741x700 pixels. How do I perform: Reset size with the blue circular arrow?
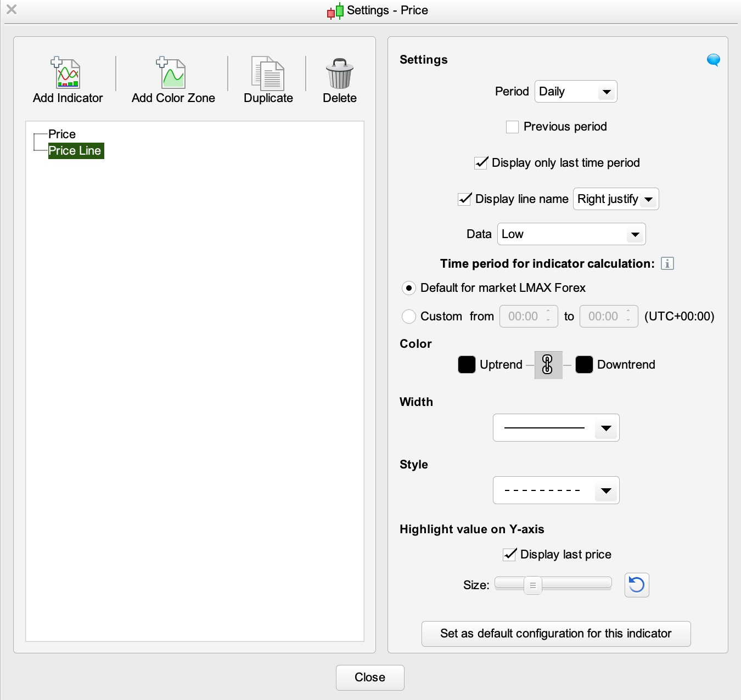click(x=637, y=585)
